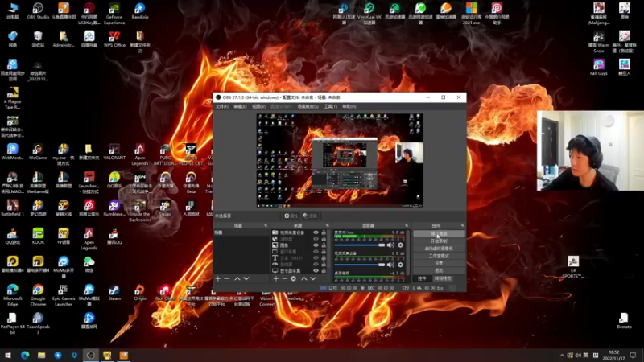
Task: Move scene up with arrow in Scenes panel
Action: 237,278
